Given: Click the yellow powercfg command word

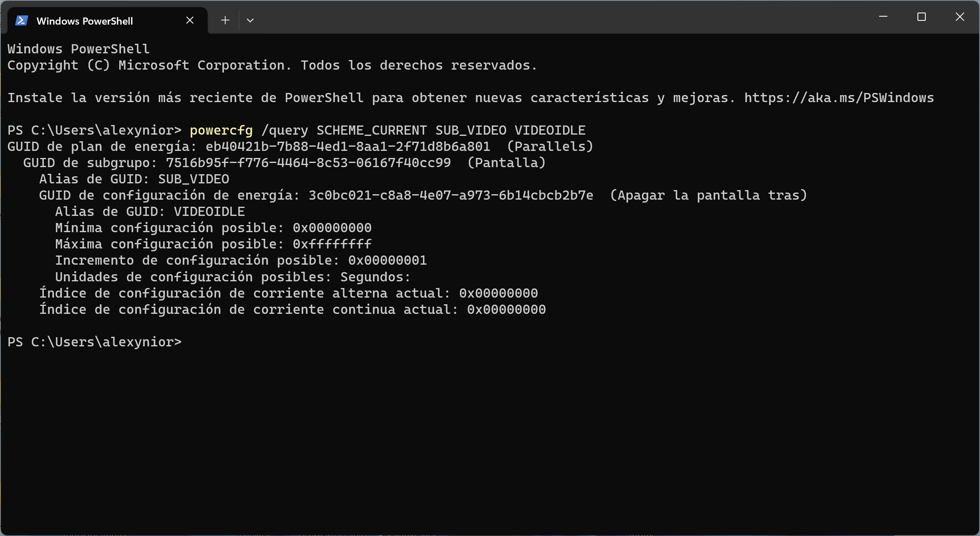Looking at the screenshot, I should tap(221, 130).
